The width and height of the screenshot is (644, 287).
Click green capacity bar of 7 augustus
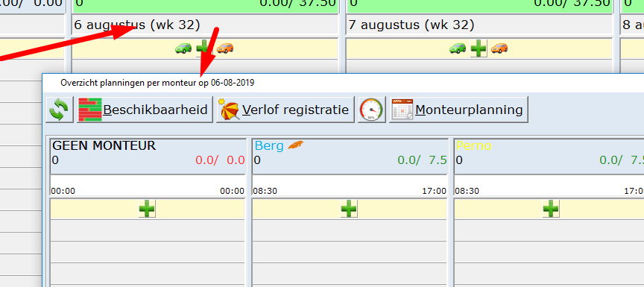tap(479, 7)
